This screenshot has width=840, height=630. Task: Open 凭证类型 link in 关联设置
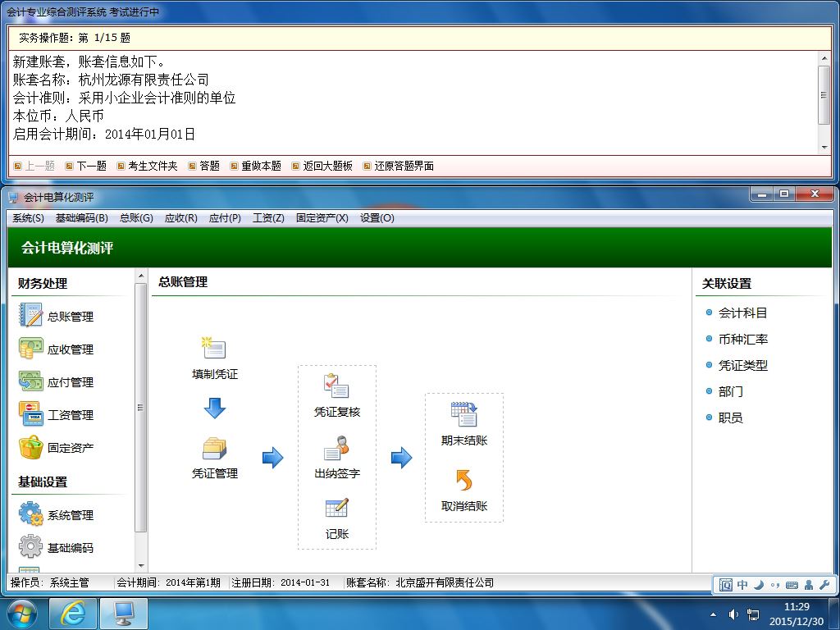click(742, 365)
